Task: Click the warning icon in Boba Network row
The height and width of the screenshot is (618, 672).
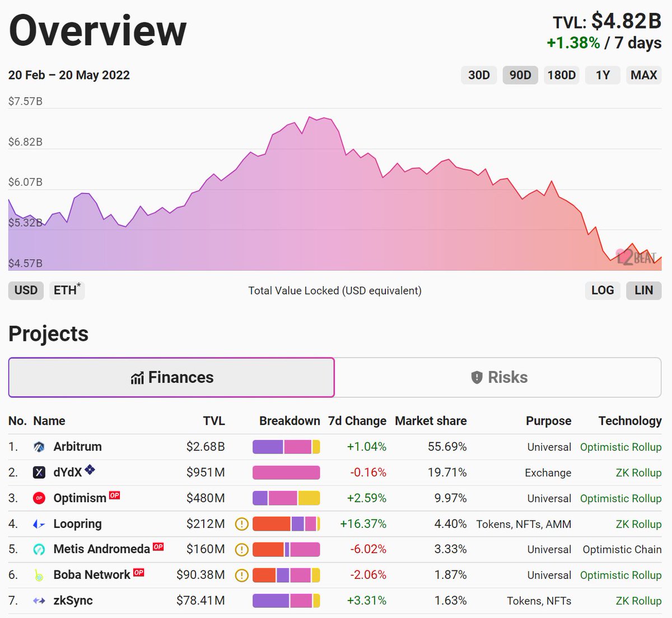Action: pyautogui.click(x=241, y=575)
